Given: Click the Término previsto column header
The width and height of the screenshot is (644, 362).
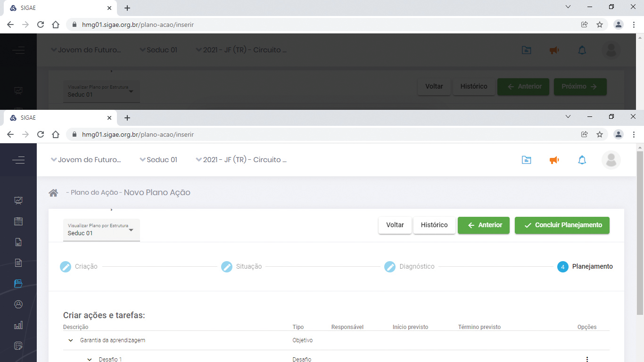Looking at the screenshot, I should click(x=479, y=327).
